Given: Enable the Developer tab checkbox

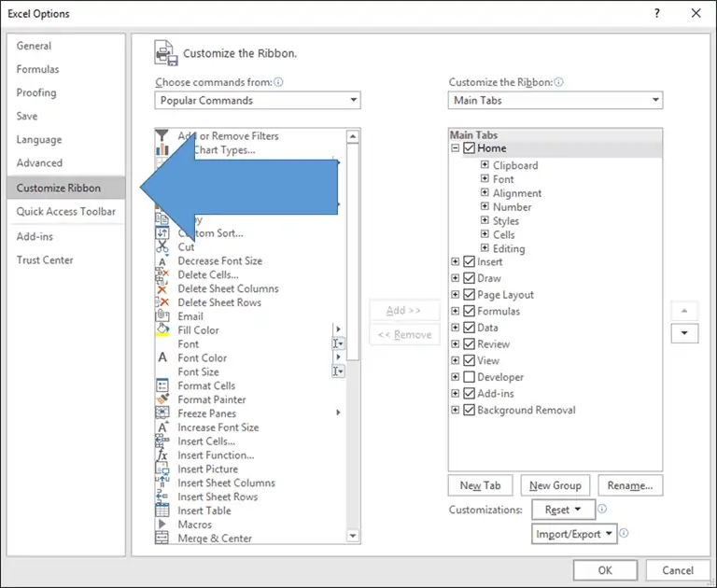Looking at the screenshot, I should click(x=470, y=377).
